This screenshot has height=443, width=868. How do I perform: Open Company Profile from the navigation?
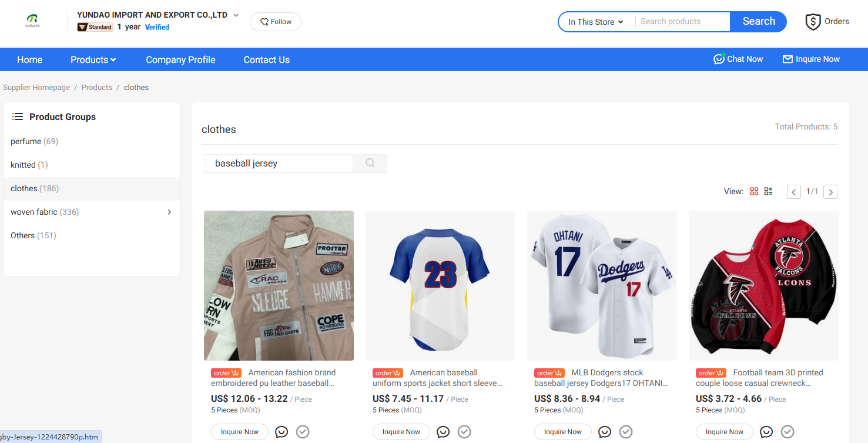click(180, 59)
